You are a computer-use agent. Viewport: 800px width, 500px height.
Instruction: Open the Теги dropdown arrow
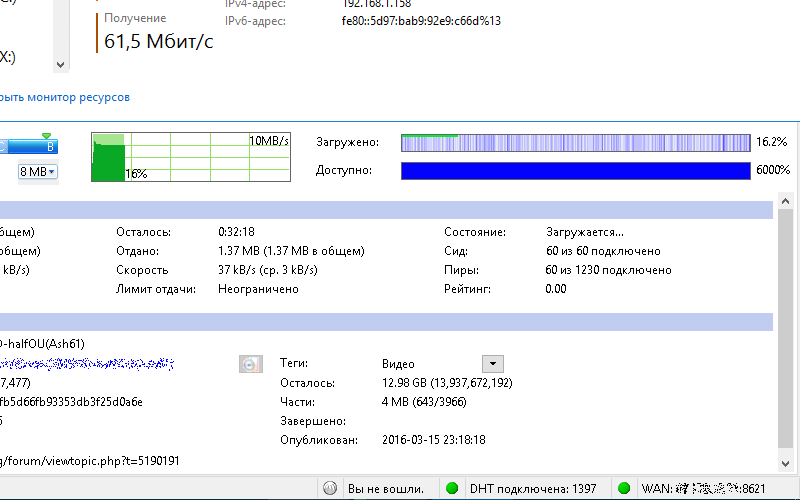click(x=492, y=364)
